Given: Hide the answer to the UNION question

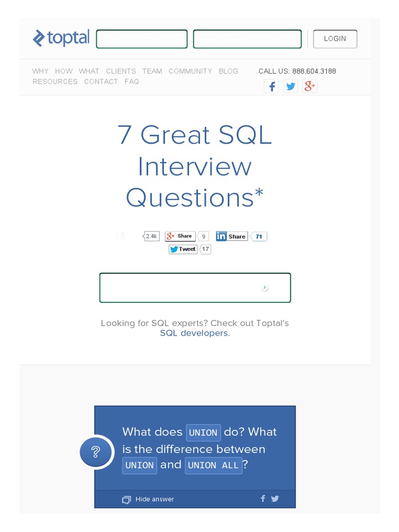Looking at the screenshot, I should click(149, 499).
